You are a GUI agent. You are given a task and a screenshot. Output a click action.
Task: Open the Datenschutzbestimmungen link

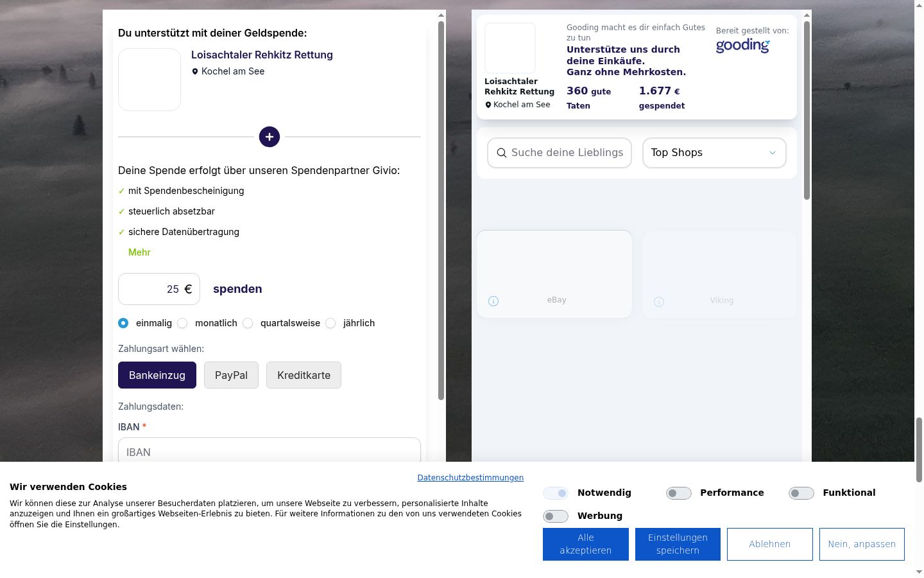[x=470, y=478]
